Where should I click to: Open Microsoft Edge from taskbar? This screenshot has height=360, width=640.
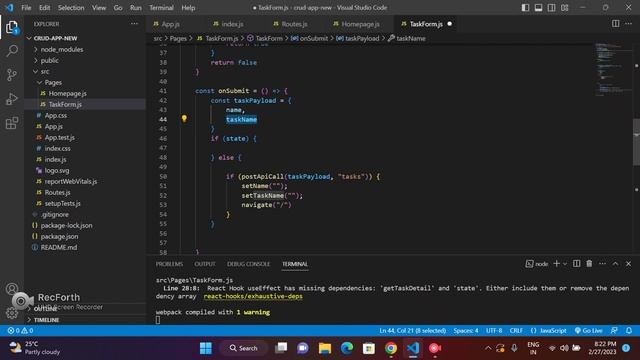pos(347,348)
